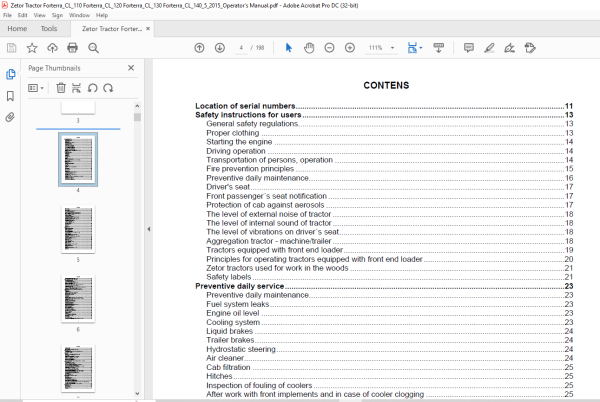Click the Fit page view icon
Image resolution: width=600 pixels, height=402 pixels.
click(x=412, y=48)
